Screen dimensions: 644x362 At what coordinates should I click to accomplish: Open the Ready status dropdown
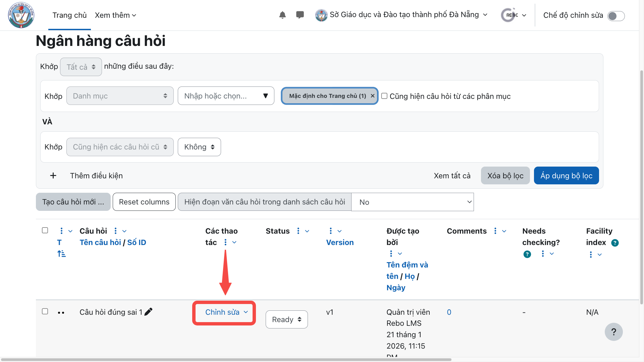coord(287,319)
